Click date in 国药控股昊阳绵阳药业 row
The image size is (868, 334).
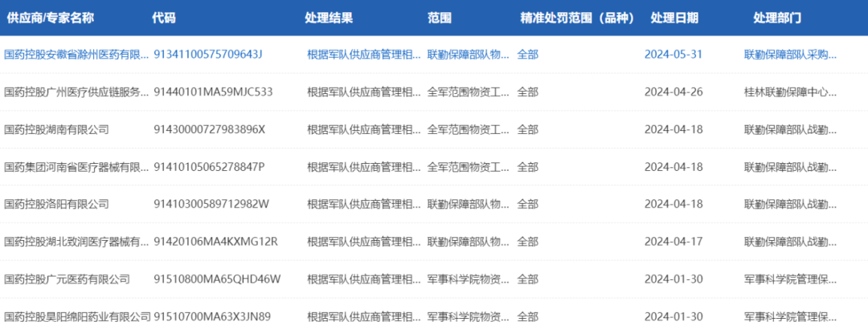674,316
